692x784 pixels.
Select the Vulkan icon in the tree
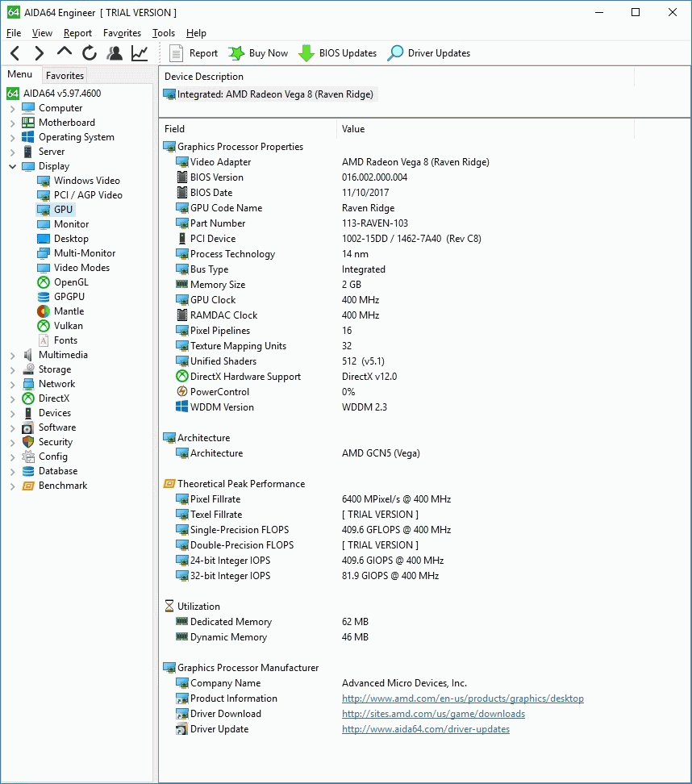click(x=44, y=326)
